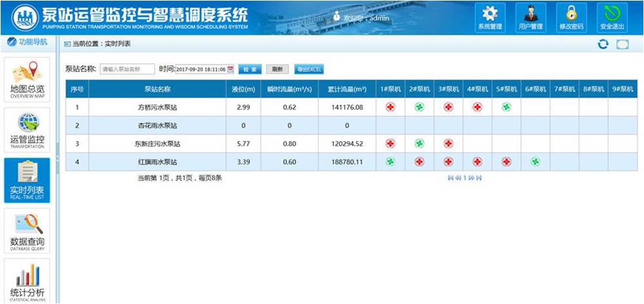This screenshot has height=304, width=644.
Task: Click the 泵站名称 input field
Action: click(x=127, y=69)
